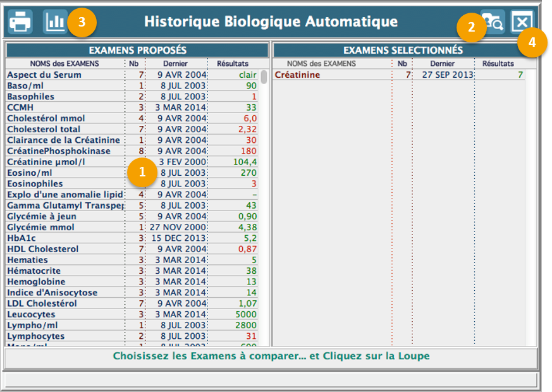Click the printer icon
This screenshot has width=552, height=392.
20,22
